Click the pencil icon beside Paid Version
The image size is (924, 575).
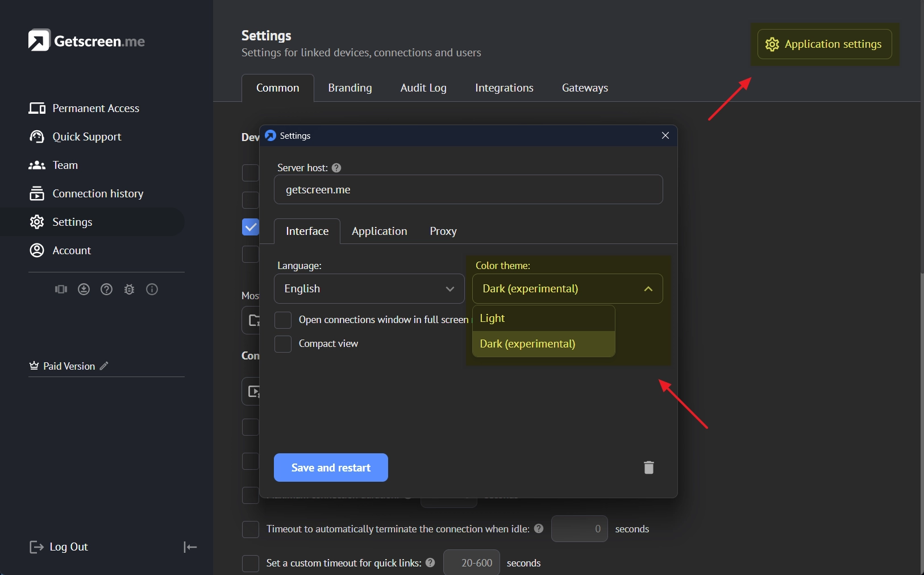104,366
